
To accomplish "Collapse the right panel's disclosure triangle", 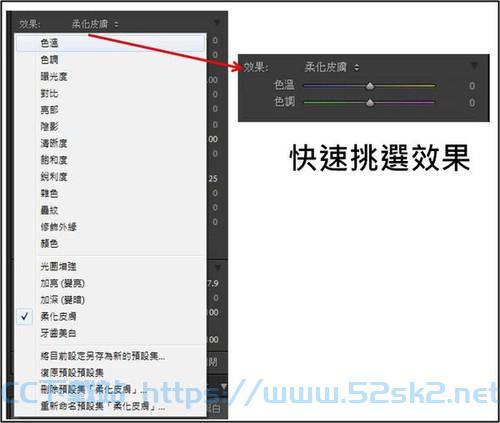I will (x=474, y=65).
